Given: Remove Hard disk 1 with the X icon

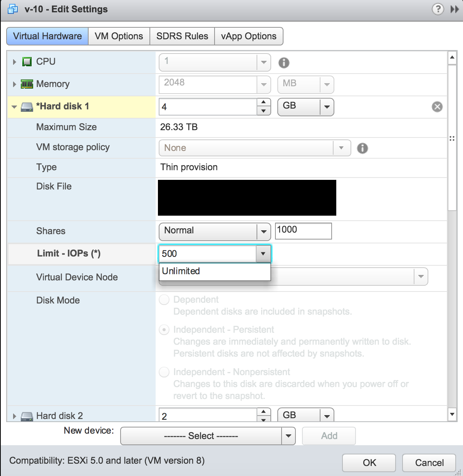Looking at the screenshot, I should [x=437, y=107].
